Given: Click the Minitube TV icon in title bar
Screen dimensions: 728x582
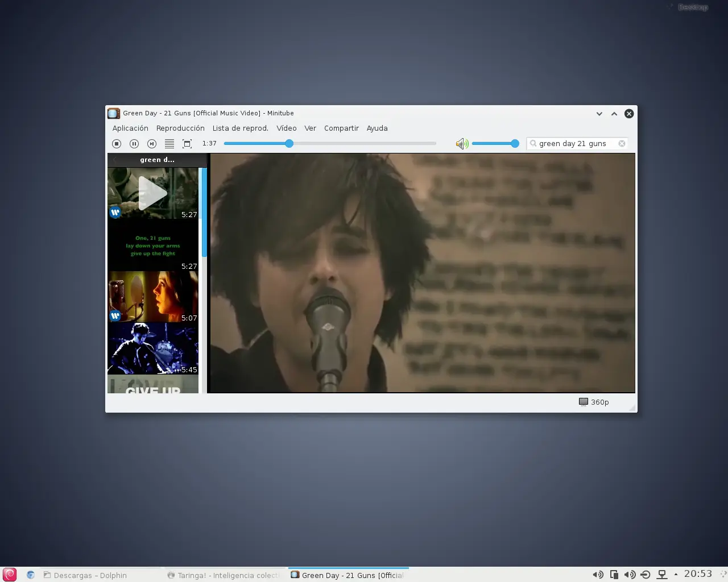Looking at the screenshot, I should coord(114,113).
